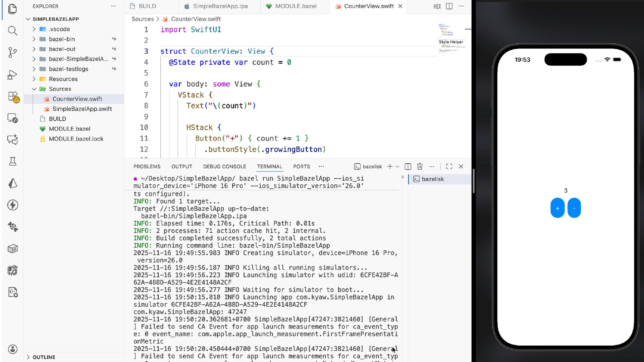Open the Source Control view
The image size is (644, 362).
point(12,52)
